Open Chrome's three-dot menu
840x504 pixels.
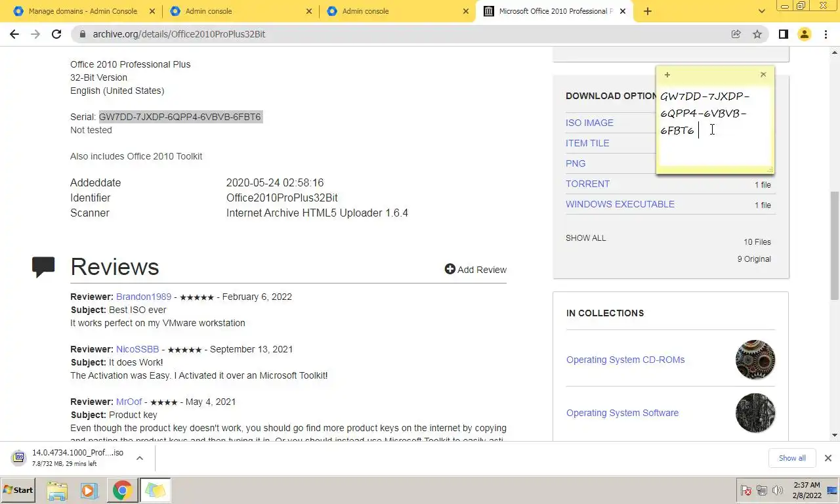pos(826,34)
